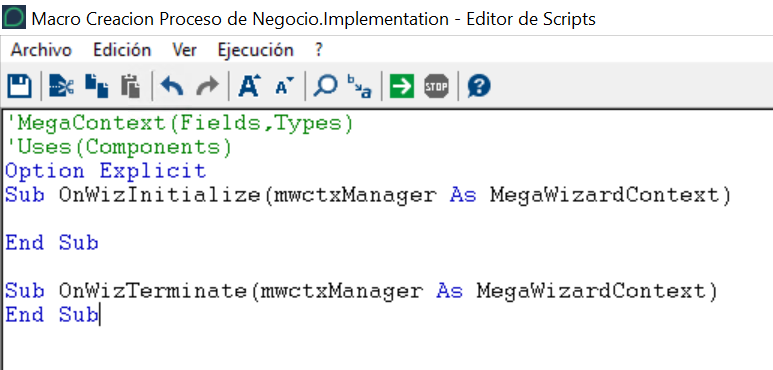
Task: Click on OnWizTerminate sub name
Action: coord(153,291)
